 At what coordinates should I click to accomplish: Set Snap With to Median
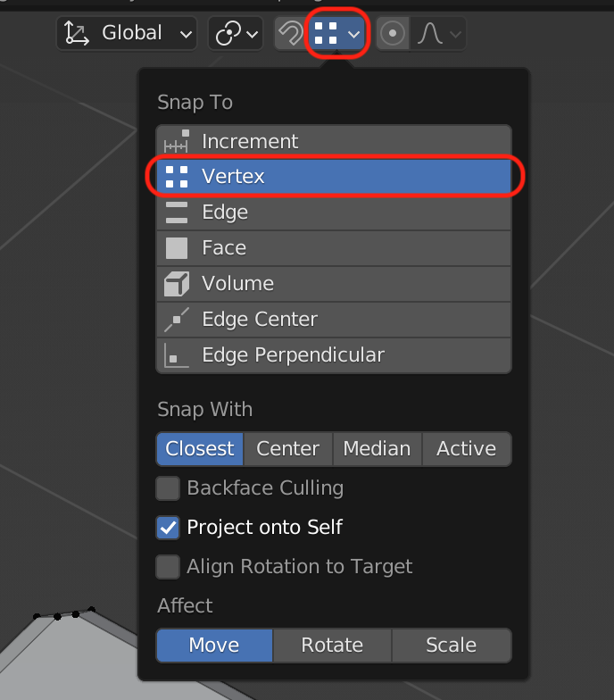coord(377,449)
